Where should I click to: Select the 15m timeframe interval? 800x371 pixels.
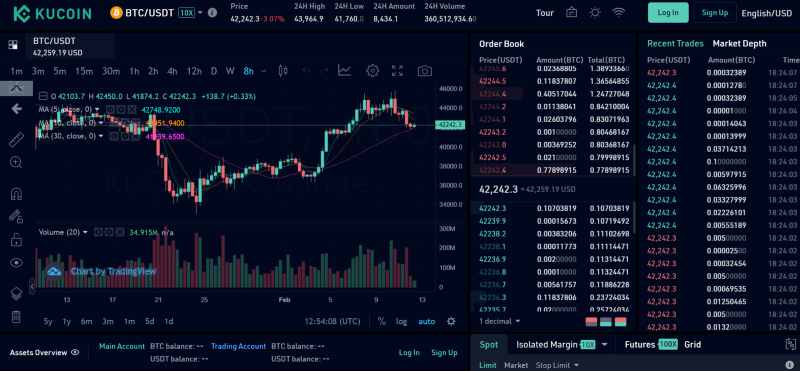[x=84, y=71]
